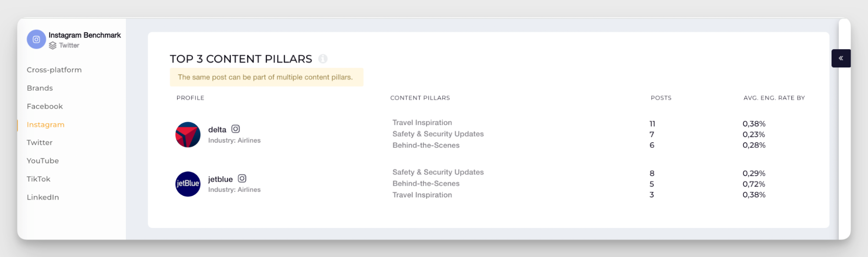Viewport: 868px width, 257px height.
Task: Click the AVG. ENG. RATE BY column header
Action: pyautogui.click(x=774, y=97)
